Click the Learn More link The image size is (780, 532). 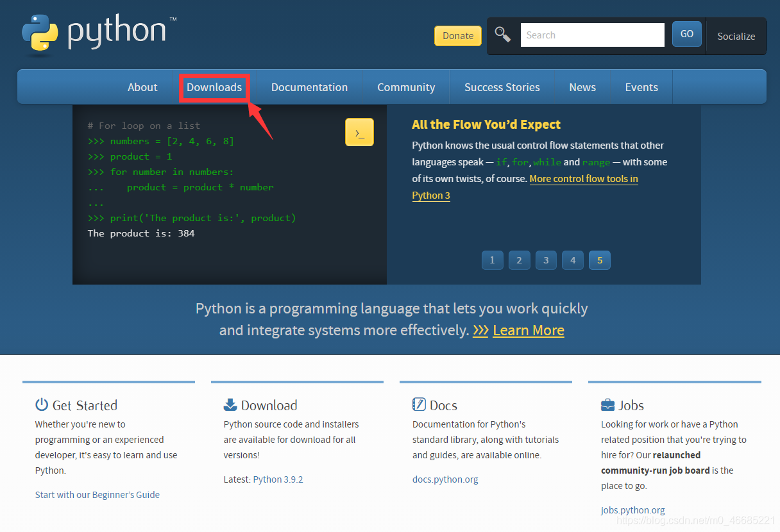coord(529,331)
